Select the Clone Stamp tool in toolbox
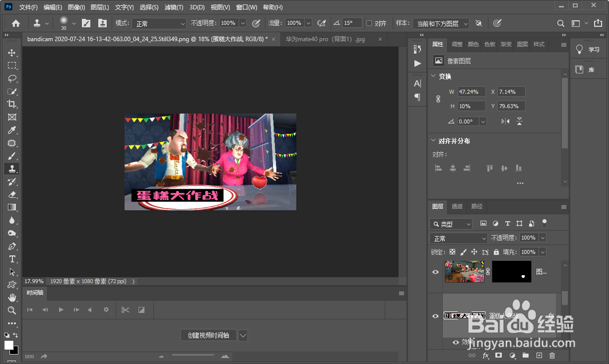The height and width of the screenshot is (364, 609). coord(12,169)
